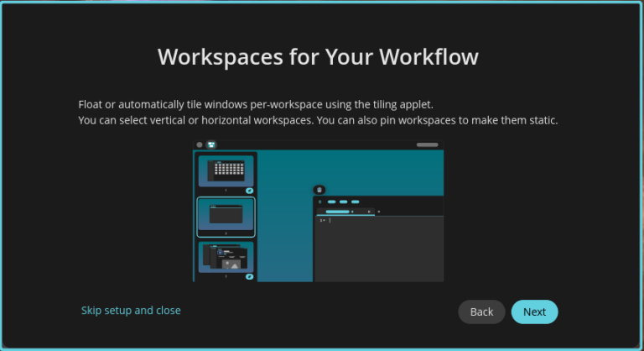Click the small dot icon inside the editor tab
Viewport: 644px width, 351px height.
pyautogui.click(x=352, y=212)
